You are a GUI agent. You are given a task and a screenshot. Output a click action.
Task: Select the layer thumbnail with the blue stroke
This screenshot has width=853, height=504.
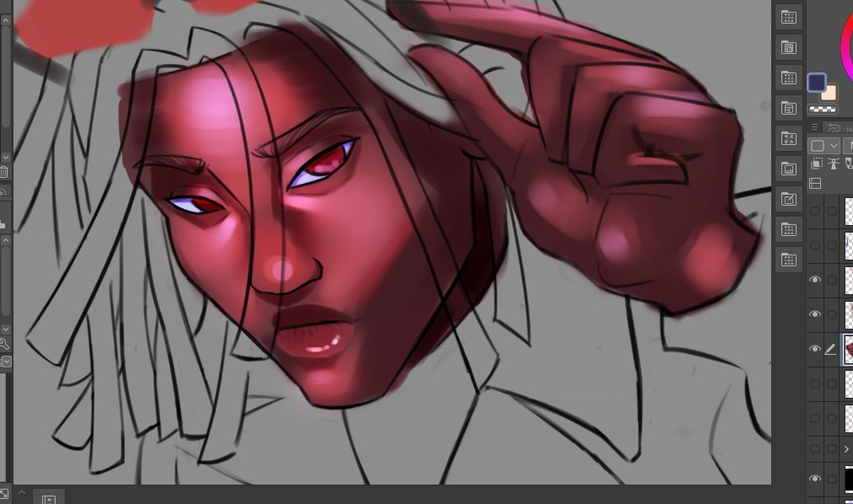point(848,245)
